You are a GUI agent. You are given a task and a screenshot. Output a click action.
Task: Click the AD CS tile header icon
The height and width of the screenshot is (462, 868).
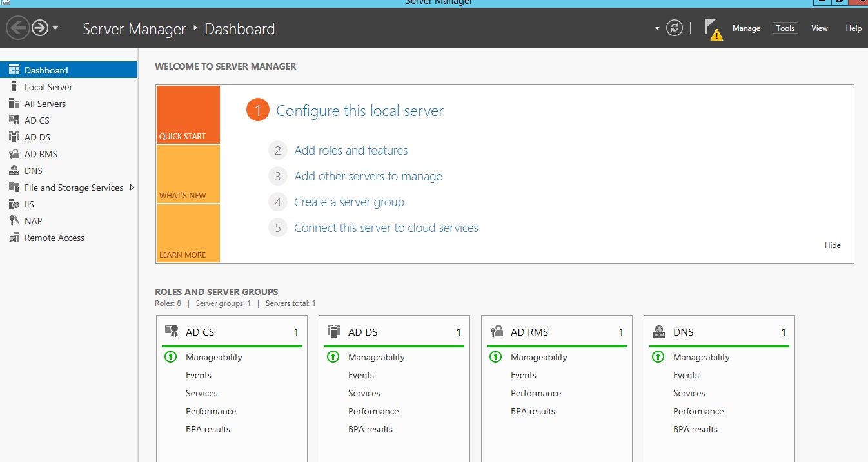[172, 331]
